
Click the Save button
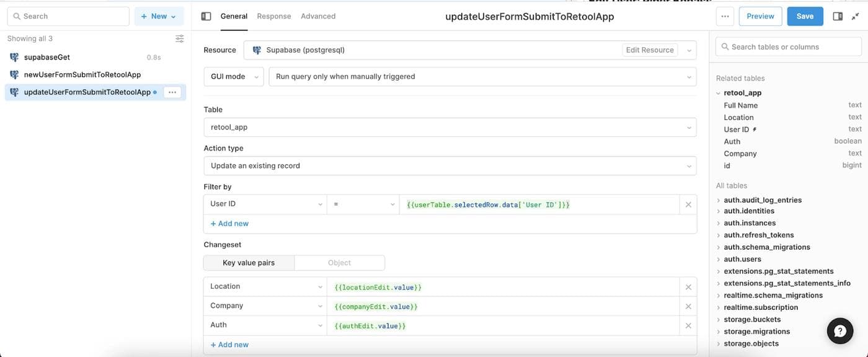[805, 16]
